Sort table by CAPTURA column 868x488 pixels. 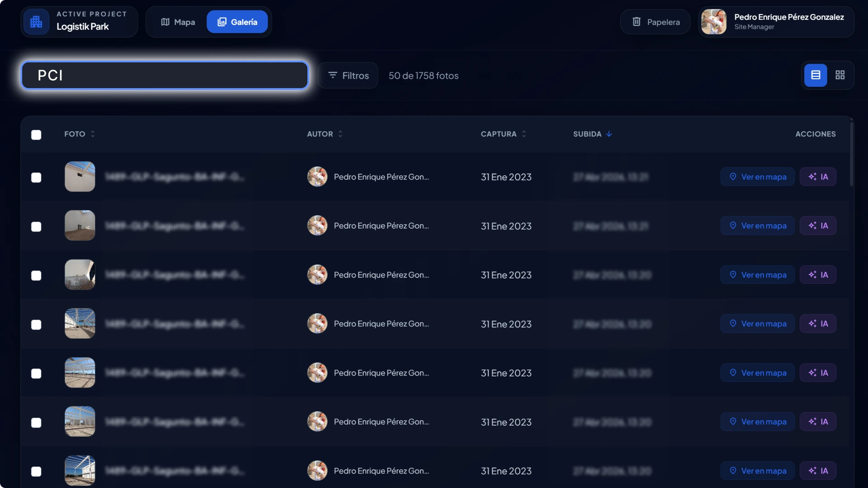click(x=503, y=134)
